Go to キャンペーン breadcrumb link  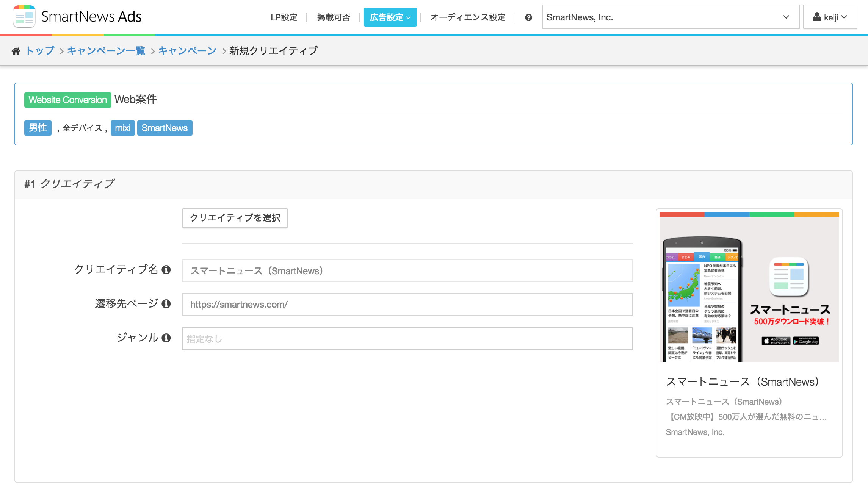pos(187,51)
